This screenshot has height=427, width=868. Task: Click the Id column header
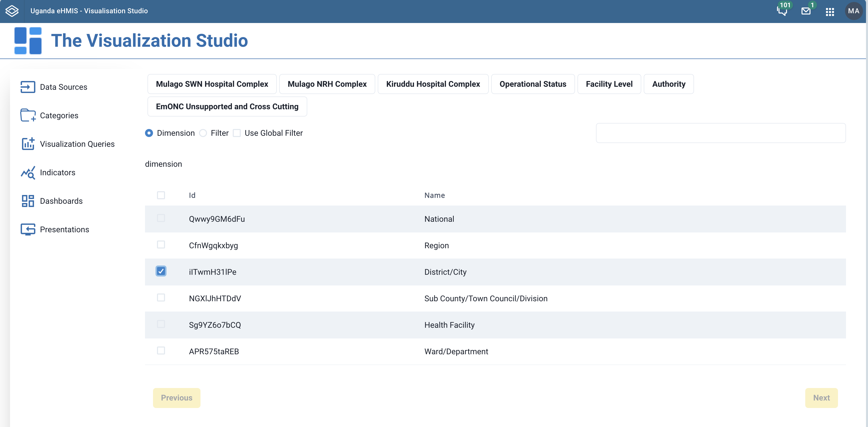pyautogui.click(x=192, y=195)
